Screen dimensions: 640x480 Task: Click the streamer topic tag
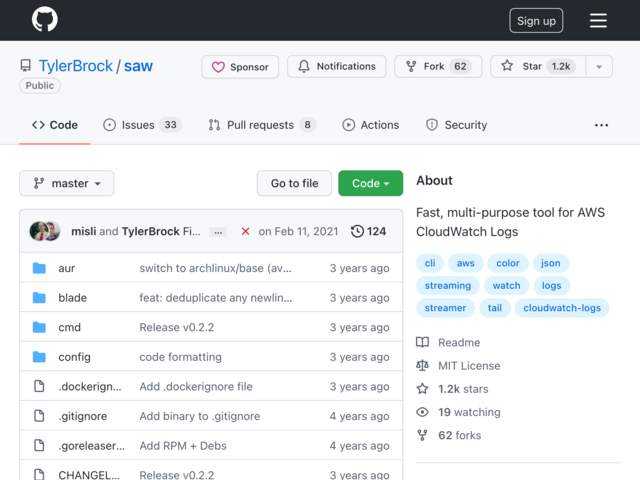coord(445,308)
